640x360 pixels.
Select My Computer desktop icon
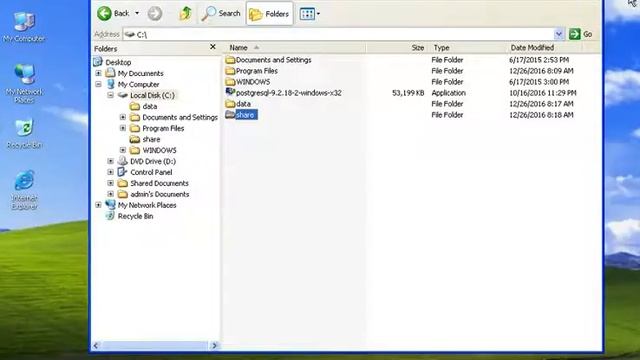coord(24,27)
